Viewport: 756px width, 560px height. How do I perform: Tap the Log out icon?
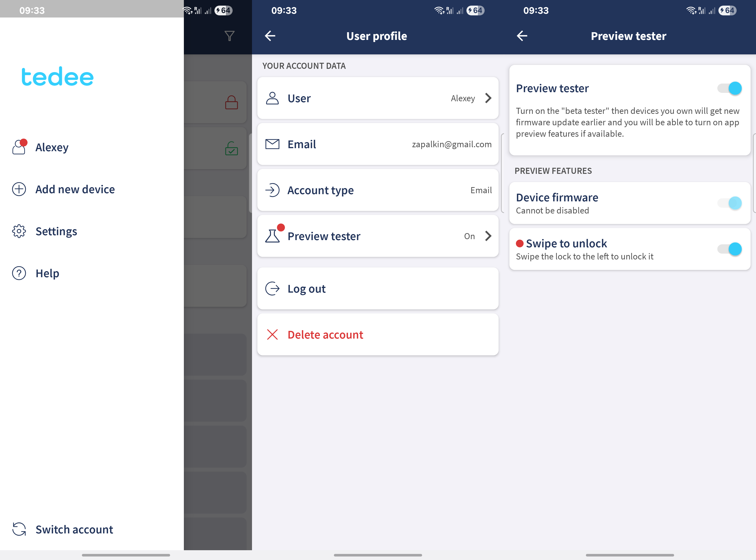click(273, 288)
